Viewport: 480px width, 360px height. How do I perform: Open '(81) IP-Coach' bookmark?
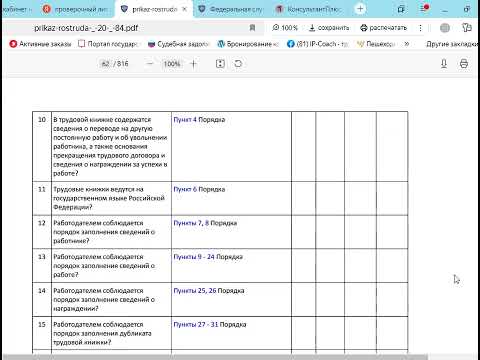[317, 44]
